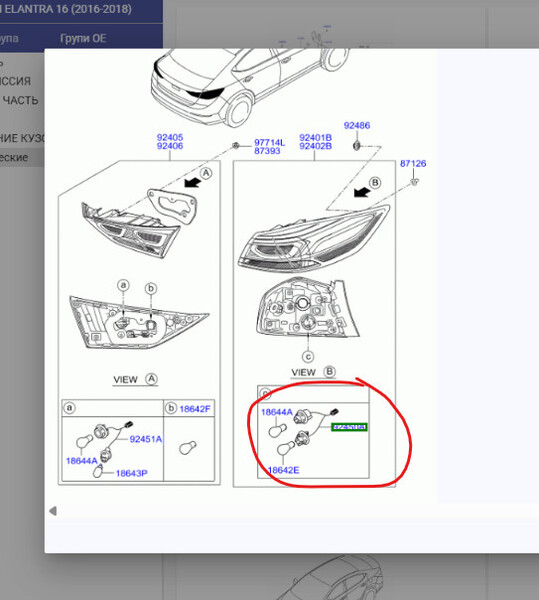
Task: Select part number 87393
Action: [x=267, y=151]
